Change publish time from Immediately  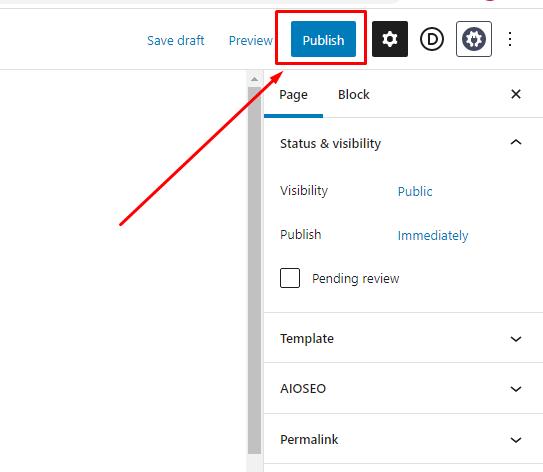pyautogui.click(x=433, y=235)
